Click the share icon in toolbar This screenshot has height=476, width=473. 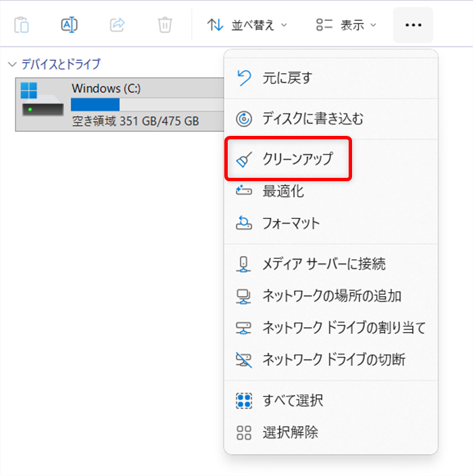point(117,25)
